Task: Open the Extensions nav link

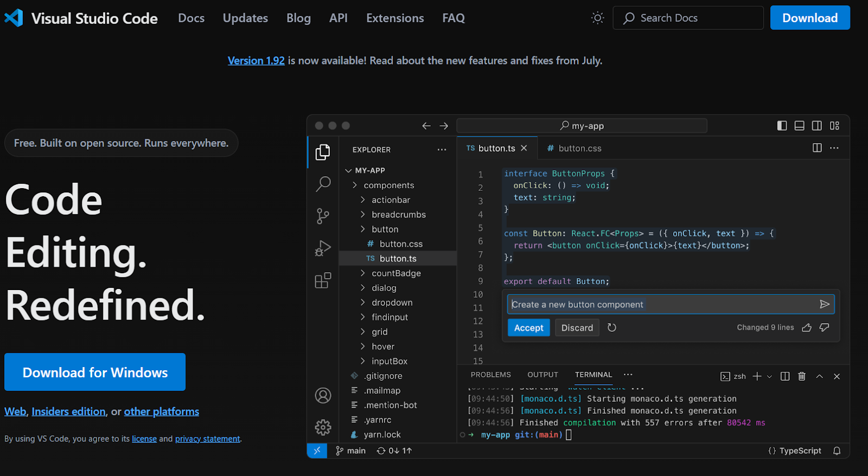Action: coord(395,18)
